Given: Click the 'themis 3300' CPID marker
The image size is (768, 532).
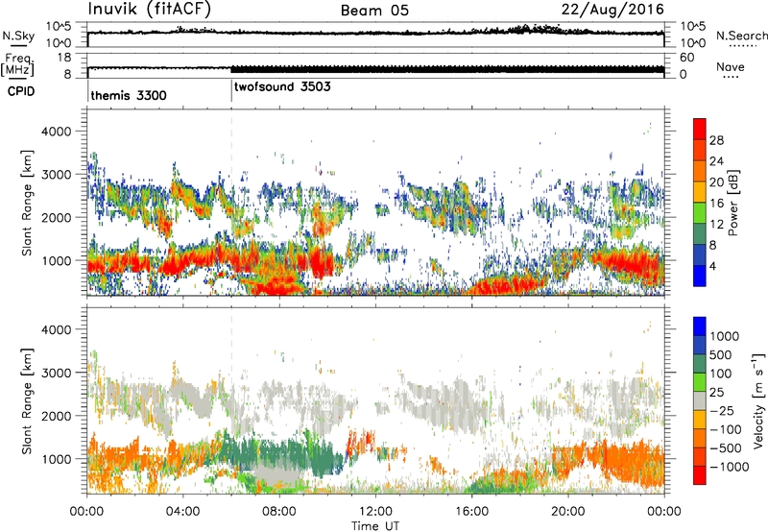Looking at the screenshot, I should tap(129, 95).
